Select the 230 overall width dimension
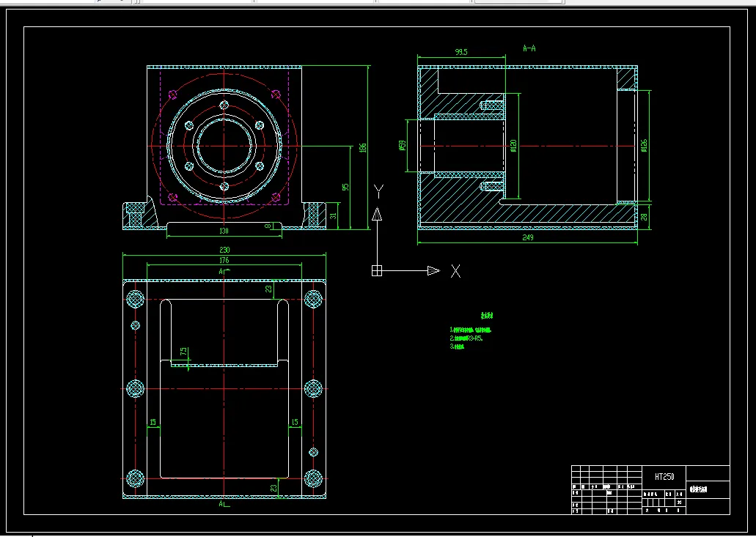This screenshot has width=756, height=537. 224,250
